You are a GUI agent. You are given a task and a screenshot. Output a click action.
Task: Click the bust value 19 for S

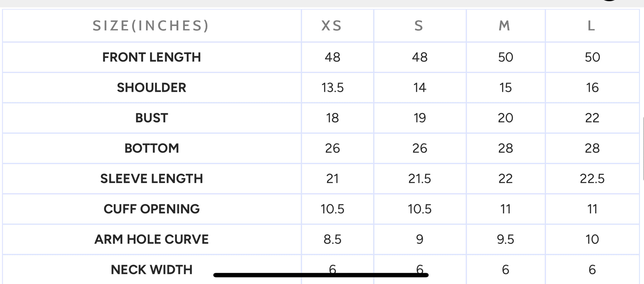coord(419,118)
